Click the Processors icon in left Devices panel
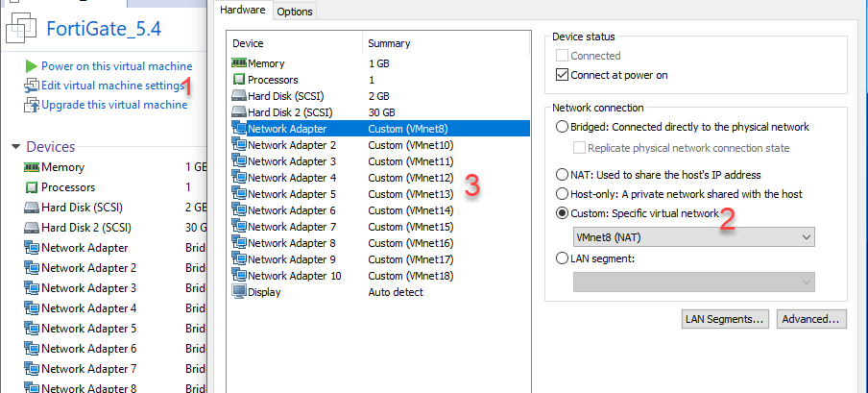This screenshot has height=393, width=868. pos(31,187)
